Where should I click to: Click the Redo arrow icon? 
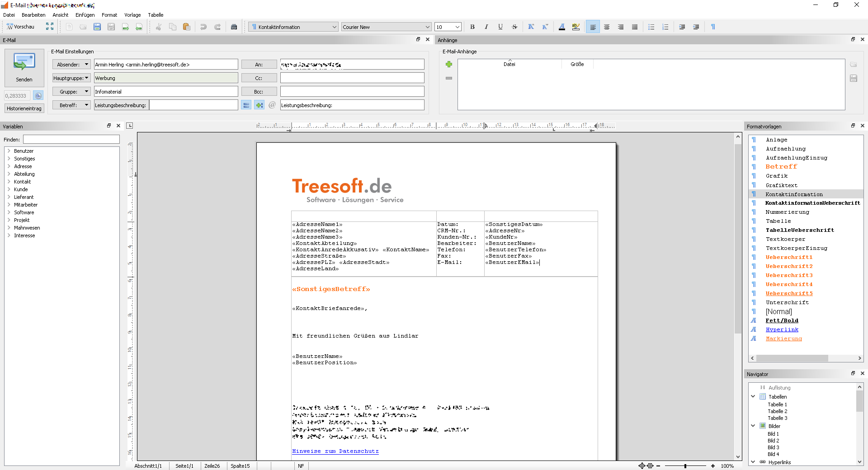tap(217, 27)
